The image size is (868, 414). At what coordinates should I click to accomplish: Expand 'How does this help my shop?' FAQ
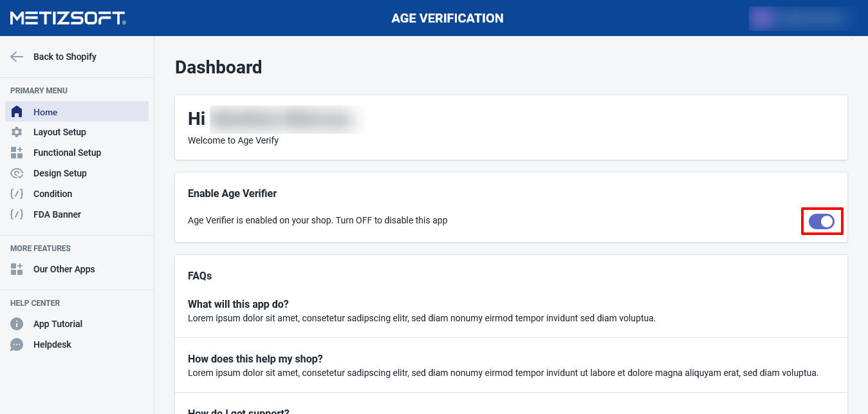(x=255, y=359)
